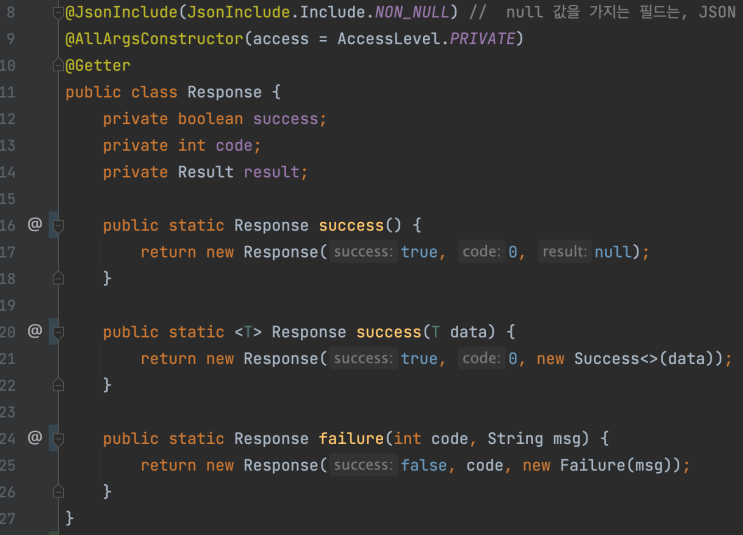Click the @ gutter icon on line 20
The image size is (743, 535).
tap(35, 331)
